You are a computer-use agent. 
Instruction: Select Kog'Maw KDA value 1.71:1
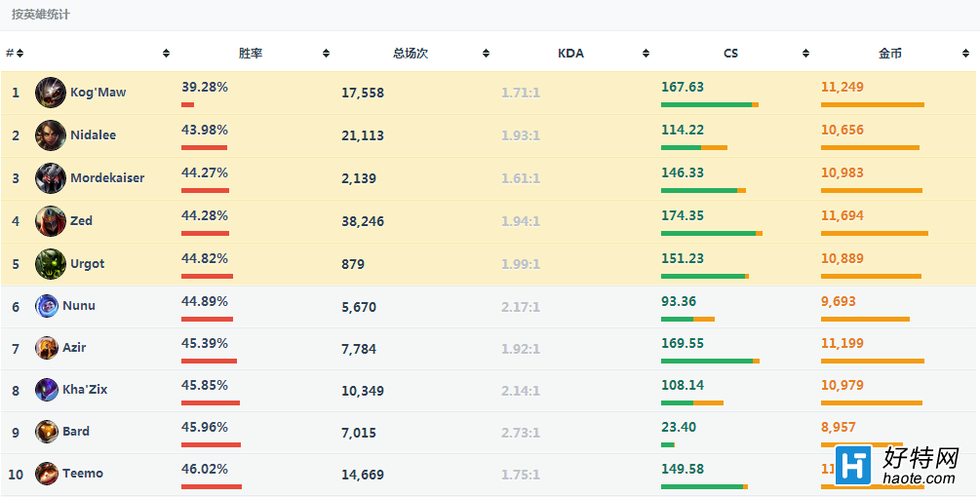pyautogui.click(x=521, y=93)
